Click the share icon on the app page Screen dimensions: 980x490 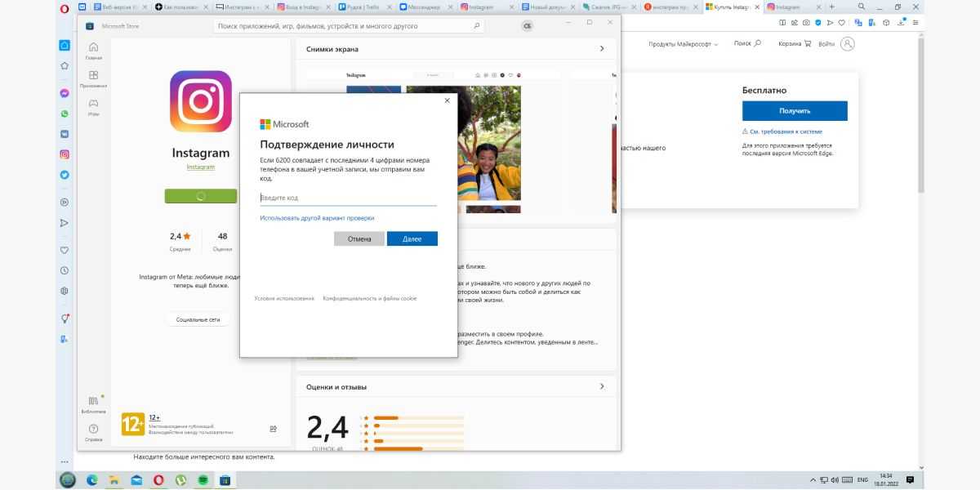(x=273, y=429)
